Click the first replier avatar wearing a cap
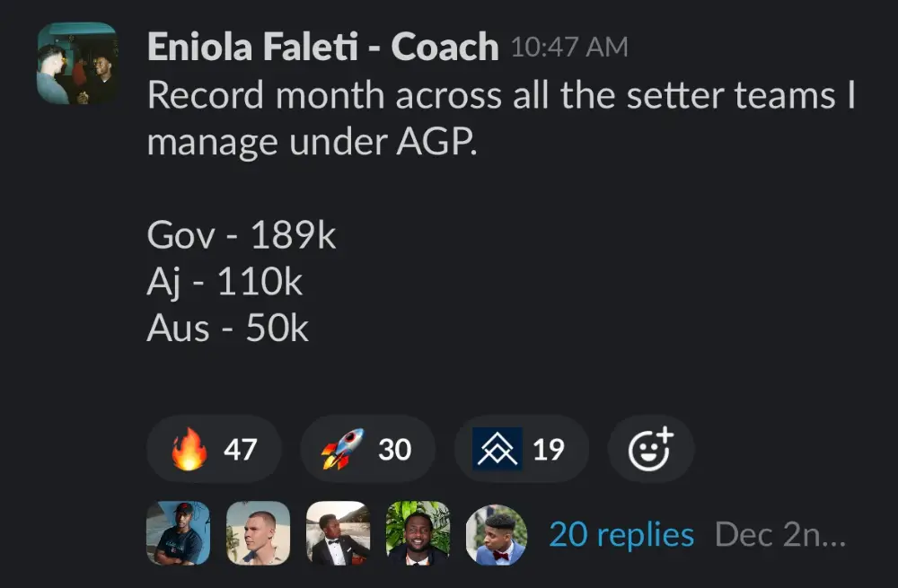 pyautogui.click(x=178, y=533)
